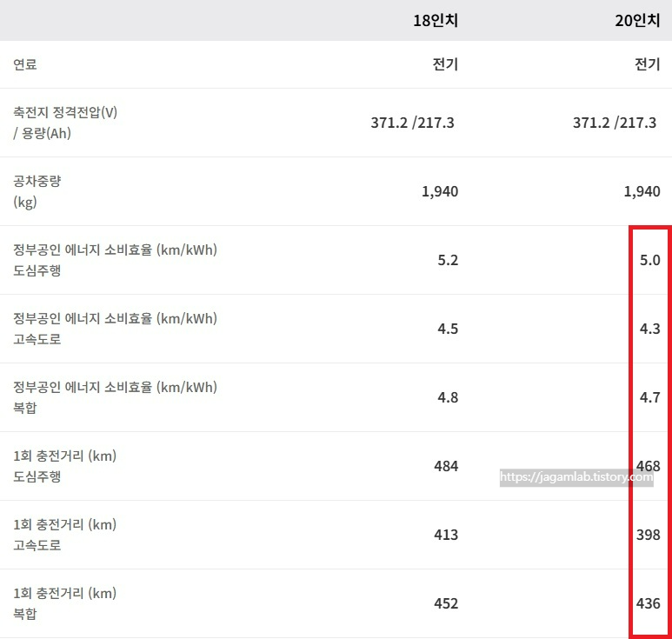Select 1회 충전거리 도심주행 row label
672x639 pixels.
64,466
